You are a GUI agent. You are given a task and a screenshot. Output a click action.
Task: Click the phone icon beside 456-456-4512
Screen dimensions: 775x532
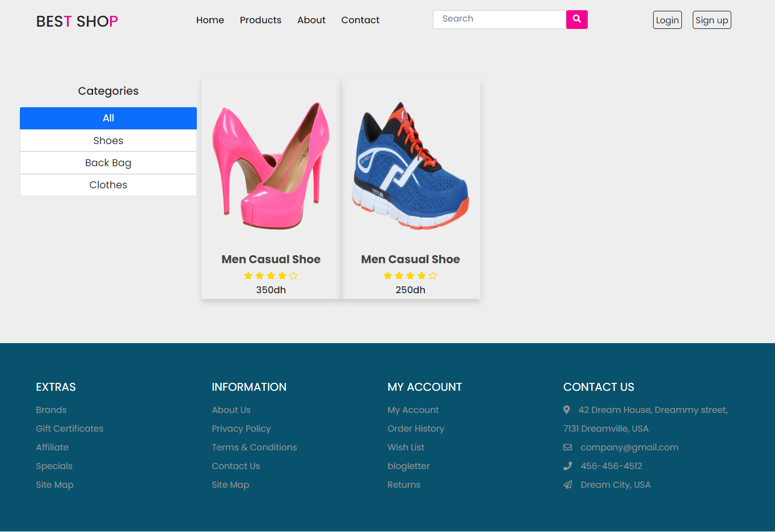point(567,466)
